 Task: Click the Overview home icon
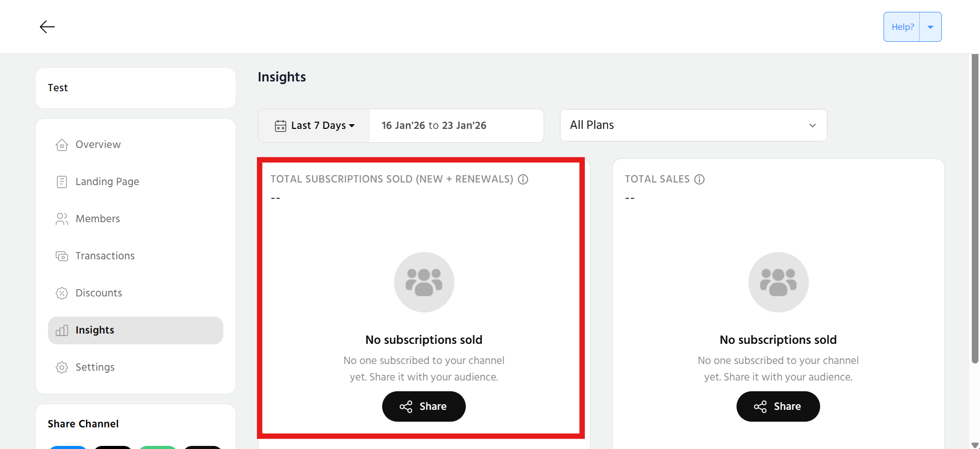coord(62,145)
